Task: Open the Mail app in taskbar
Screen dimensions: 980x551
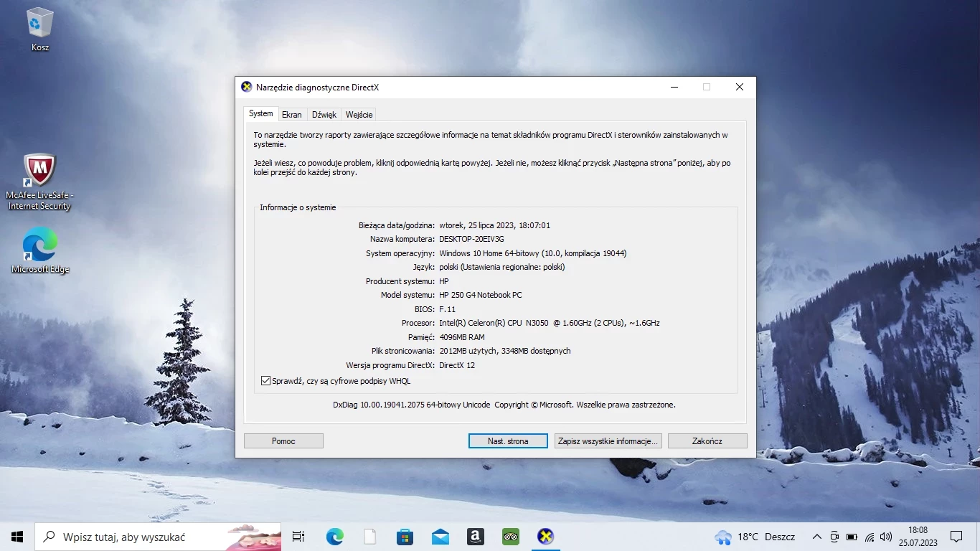Action: tap(440, 537)
